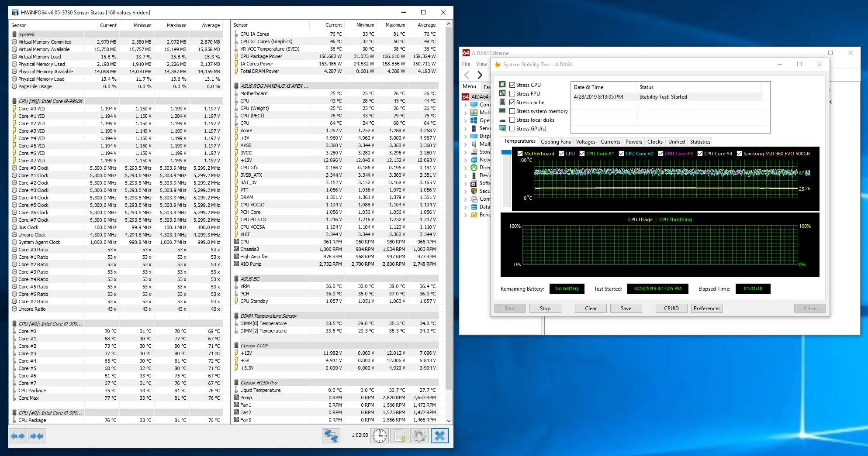The image size is (868, 456).
Task: Expand the Computer node in AIDA64 tree
Action: (x=465, y=105)
